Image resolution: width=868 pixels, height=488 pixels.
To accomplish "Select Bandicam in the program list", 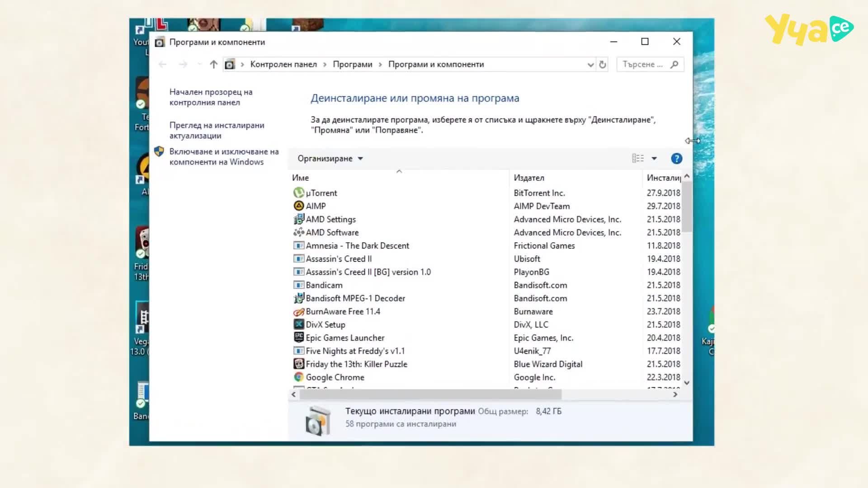I will coord(324,285).
